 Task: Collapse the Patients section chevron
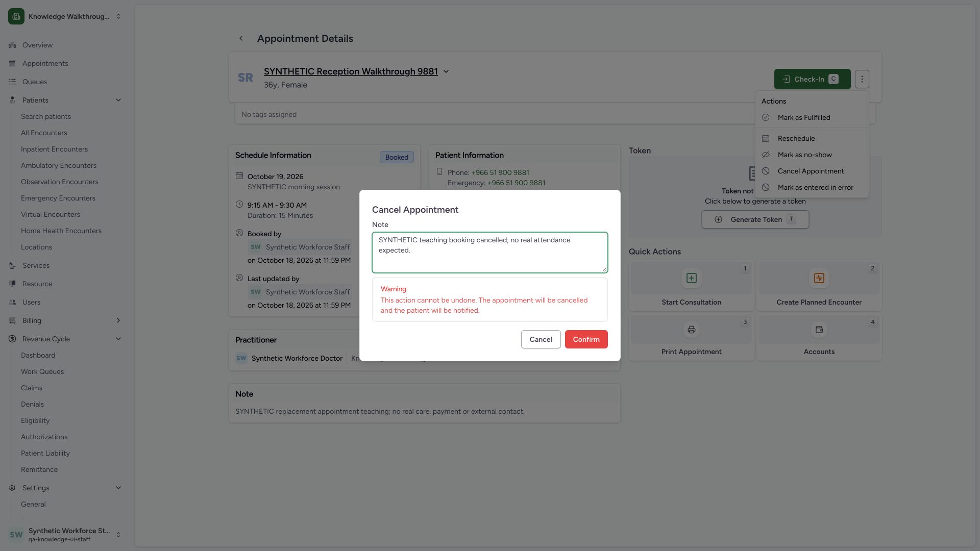click(x=118, y=100)
